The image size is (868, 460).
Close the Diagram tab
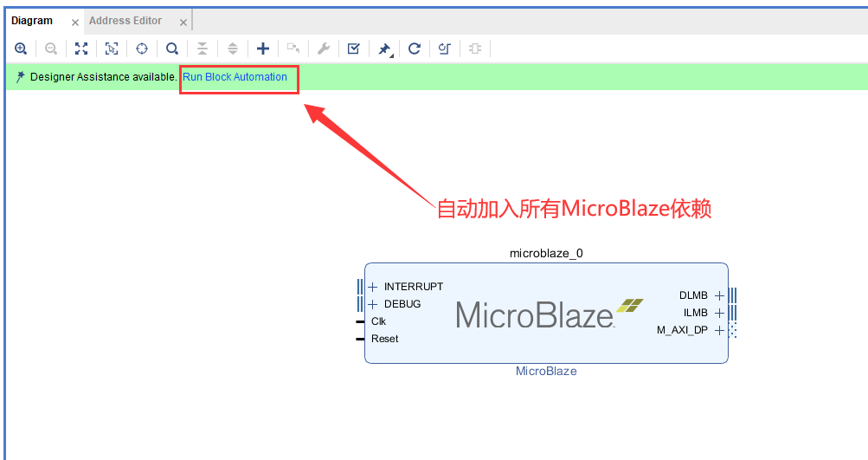[75, 23]
